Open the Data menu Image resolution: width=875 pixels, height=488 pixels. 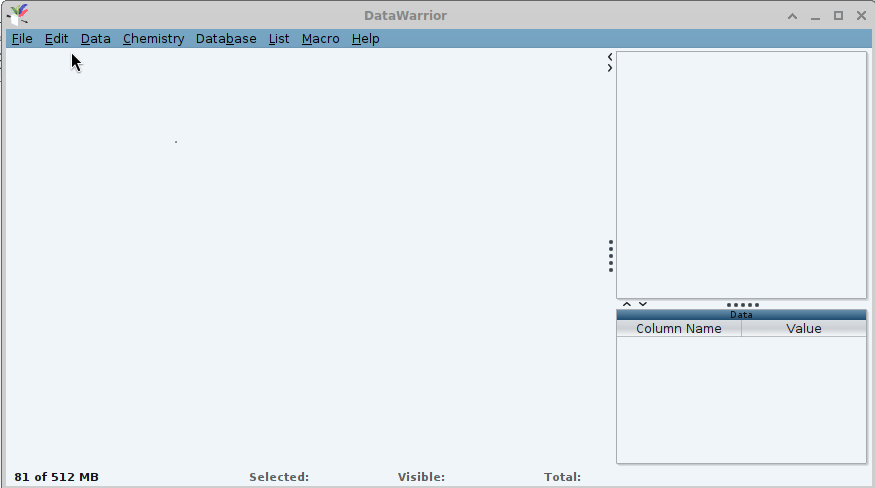[x=95, y=39]
